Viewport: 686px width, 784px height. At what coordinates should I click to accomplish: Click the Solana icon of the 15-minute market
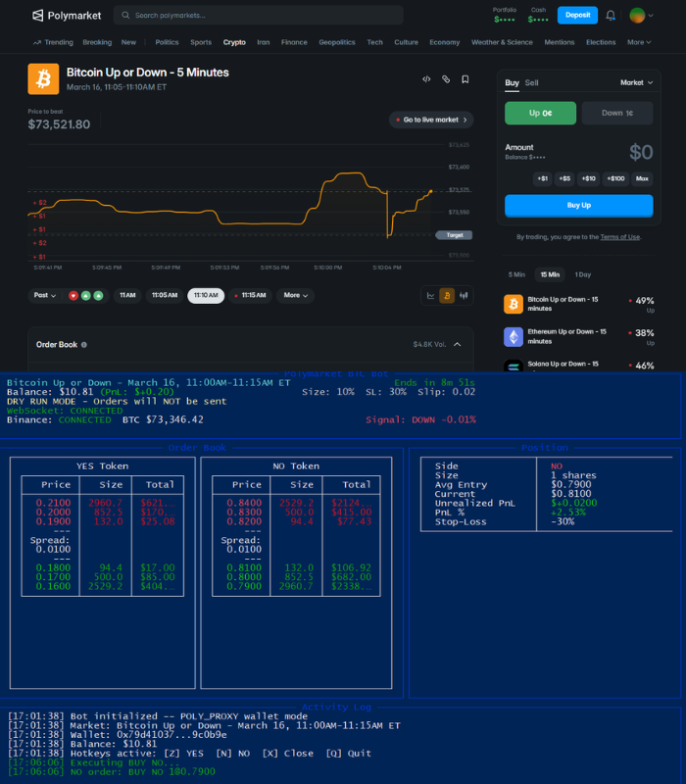pos(514,366)
